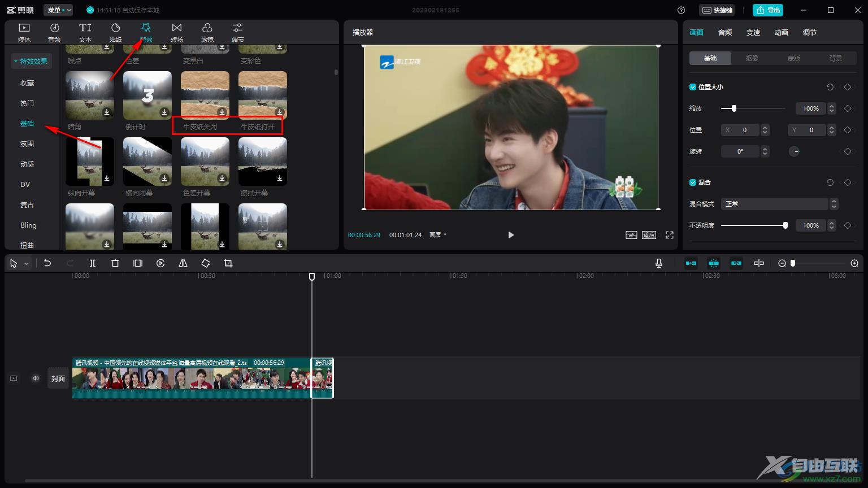Open the 媒体 media tab

[x=24, y=33]
